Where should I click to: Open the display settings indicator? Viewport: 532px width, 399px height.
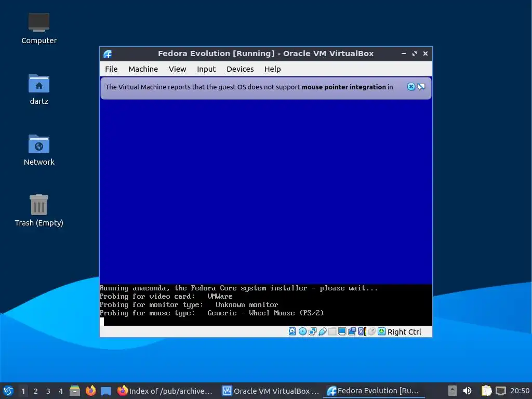(x=342, y=331)
